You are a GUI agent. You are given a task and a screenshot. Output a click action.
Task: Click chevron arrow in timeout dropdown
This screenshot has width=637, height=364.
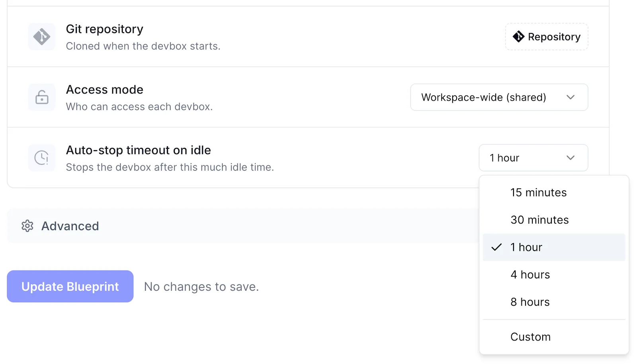tap(571, 158)
